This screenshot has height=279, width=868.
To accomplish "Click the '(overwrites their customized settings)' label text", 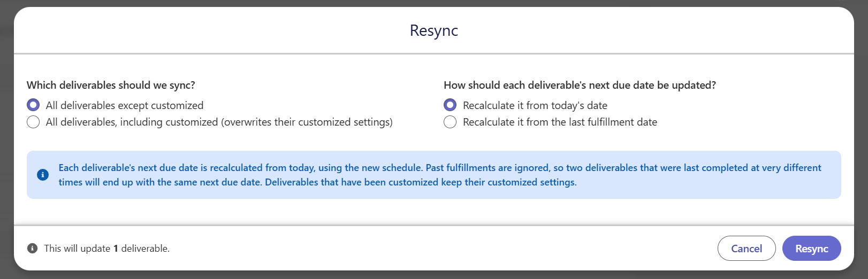I will click(x=307, y=122).
